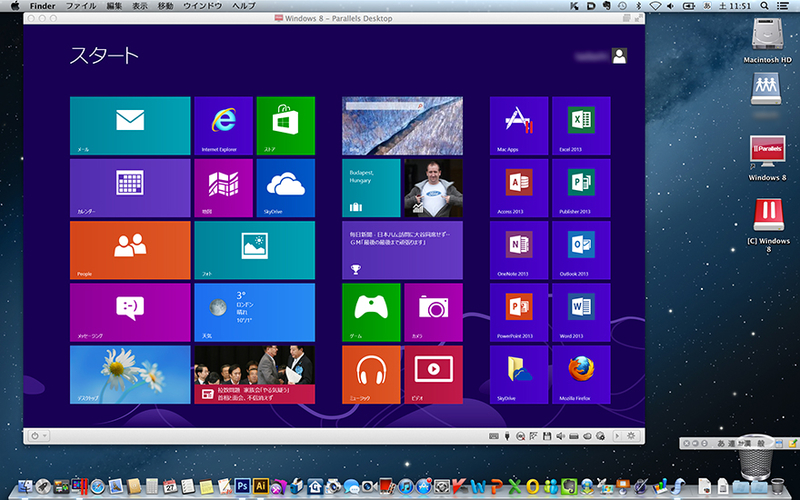The image size is (800, 500).
Task: Open the ウインドウ menu
Action: [203, 6]
